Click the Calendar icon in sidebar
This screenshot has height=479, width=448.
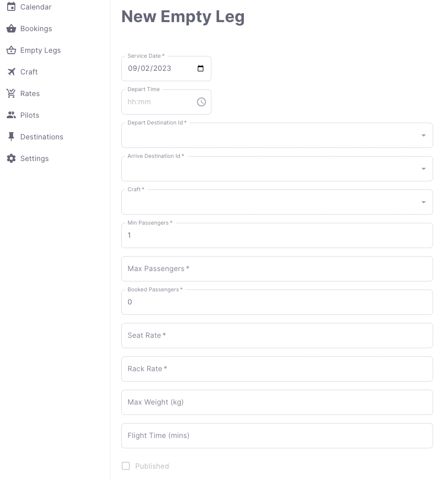click(11, 7)
